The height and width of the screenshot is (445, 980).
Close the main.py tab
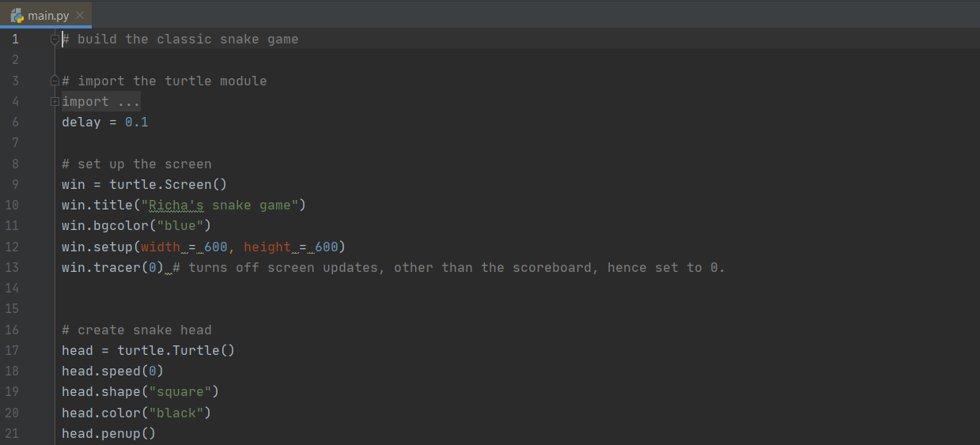(x=80, y=15)
